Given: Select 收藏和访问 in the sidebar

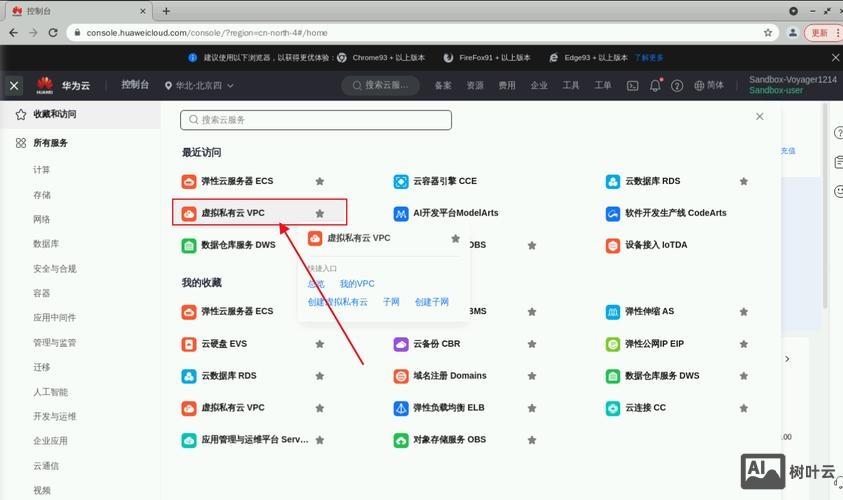Looking at the screenshot, I should [81, 114].
